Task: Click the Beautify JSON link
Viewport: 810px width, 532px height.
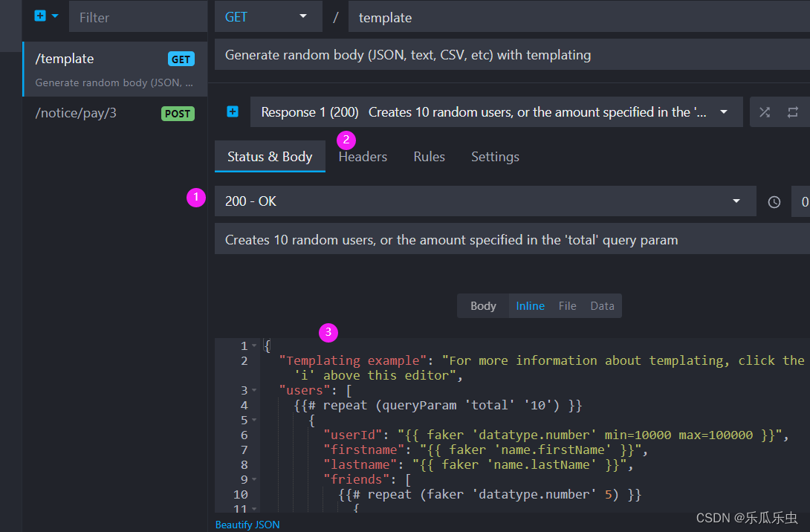Action: (x=247, y=525)
